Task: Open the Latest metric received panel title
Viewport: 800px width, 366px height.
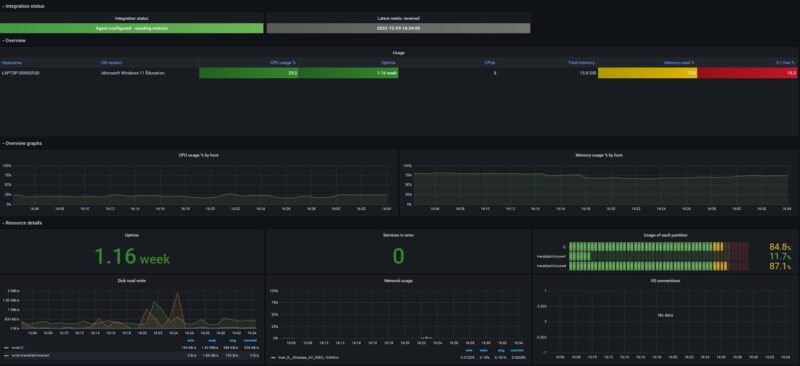Action: tap(398, 18)
